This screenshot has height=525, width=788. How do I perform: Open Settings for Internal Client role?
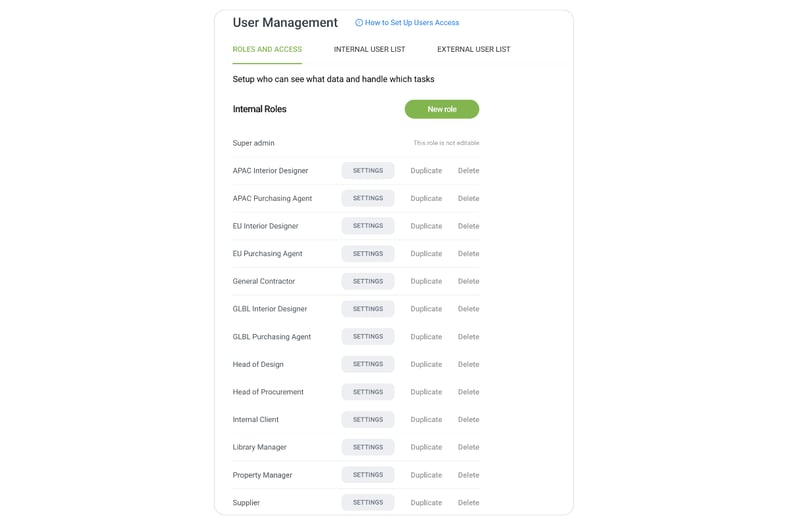[x=368, y=419]
